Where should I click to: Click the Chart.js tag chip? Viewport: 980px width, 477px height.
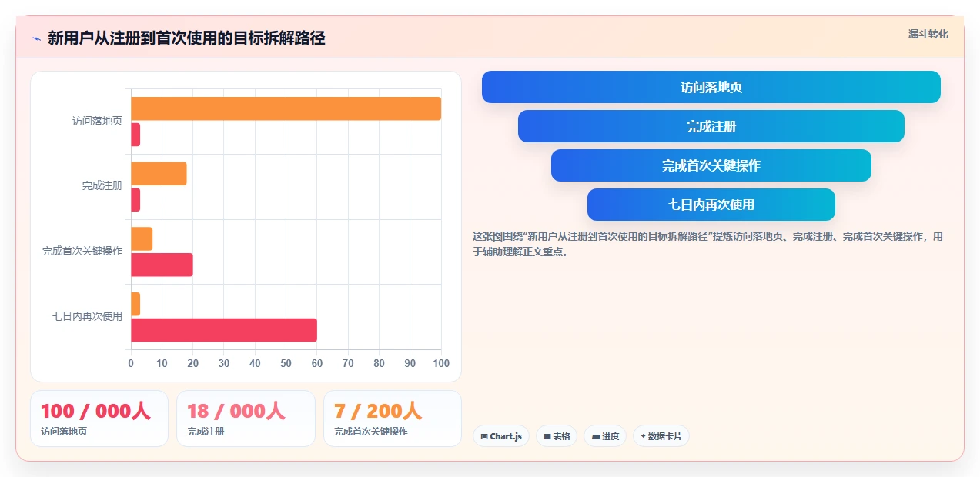[501, 436]
